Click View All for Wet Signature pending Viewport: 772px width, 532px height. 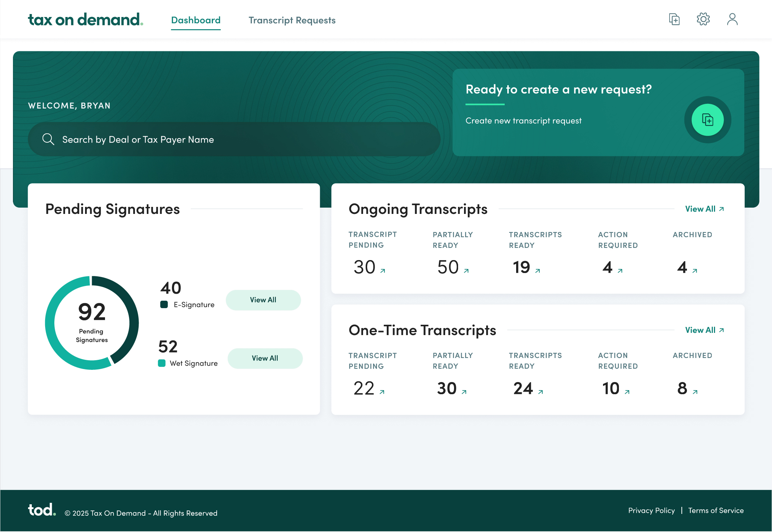coord(265,358)
